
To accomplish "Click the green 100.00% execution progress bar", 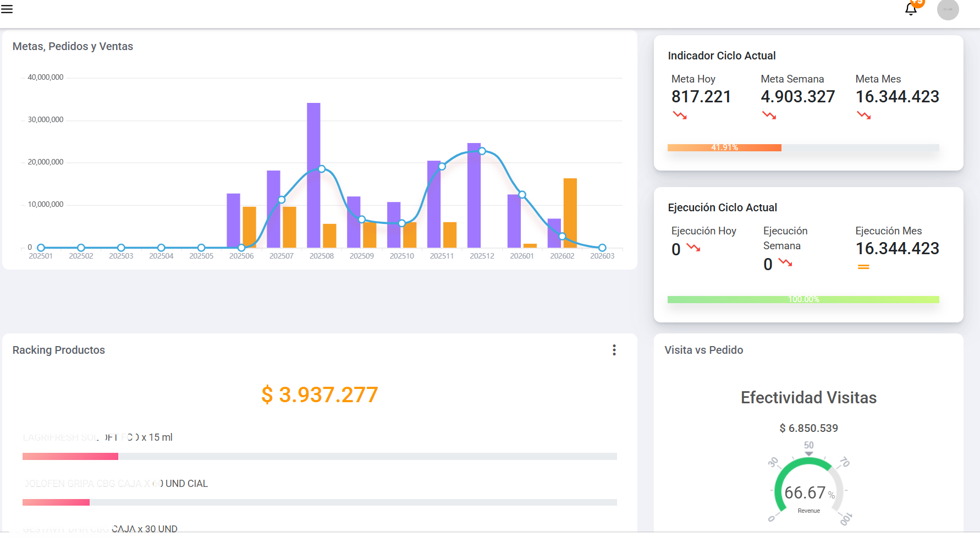I will (x=803, y=299).
